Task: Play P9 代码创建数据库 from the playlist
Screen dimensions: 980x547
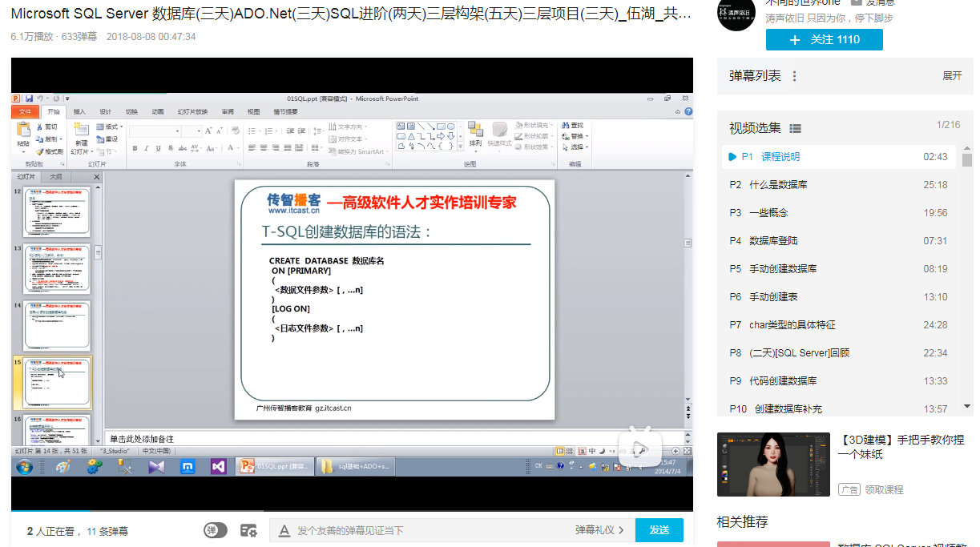Action: tap(839, 381)
